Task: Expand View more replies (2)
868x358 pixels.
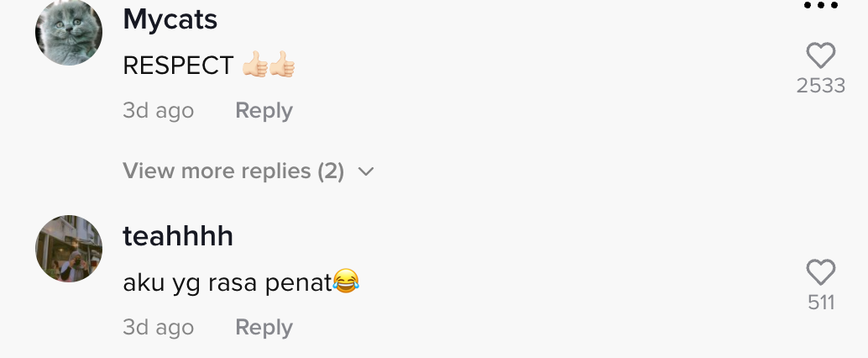Action: point(233,171)
